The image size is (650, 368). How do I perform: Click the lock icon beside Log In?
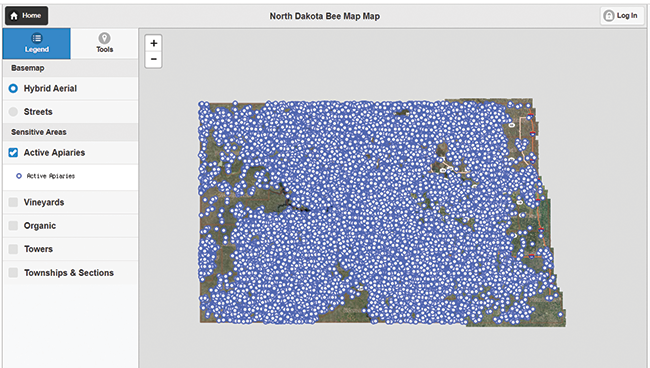click(x=609, y=16)
